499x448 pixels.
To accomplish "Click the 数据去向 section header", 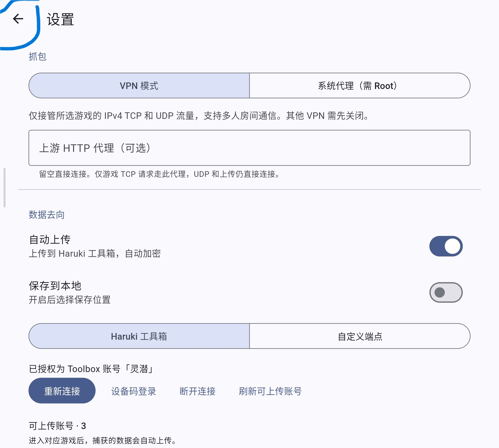I will point(46,215).
